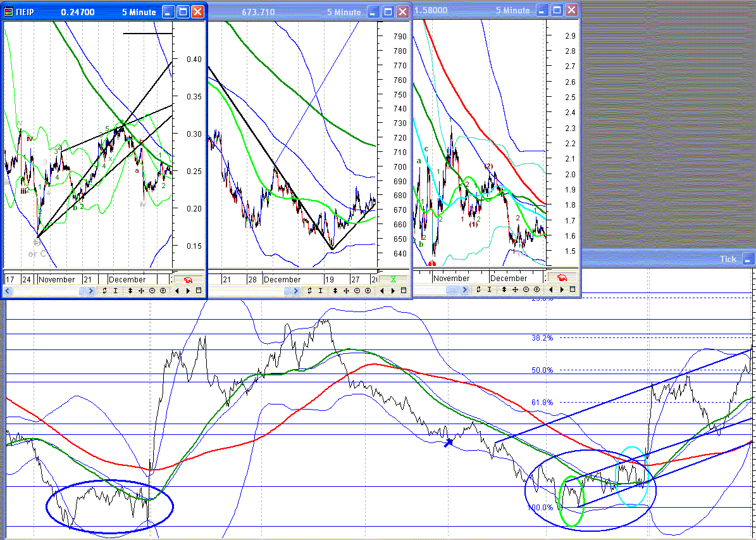
Task: Step forward with the black right arrow in 1.58000 chart
Action: 562,289
